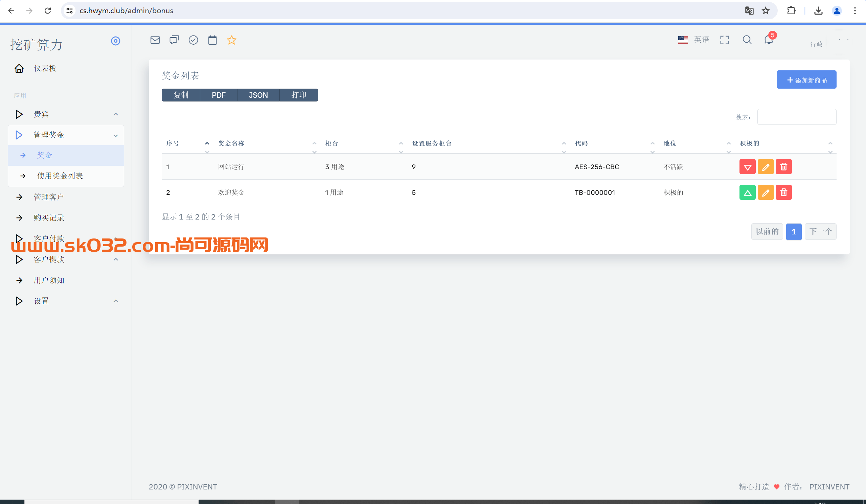Click the 添加新商品 button
Screen dimensions: 866x504
[806, 80]
